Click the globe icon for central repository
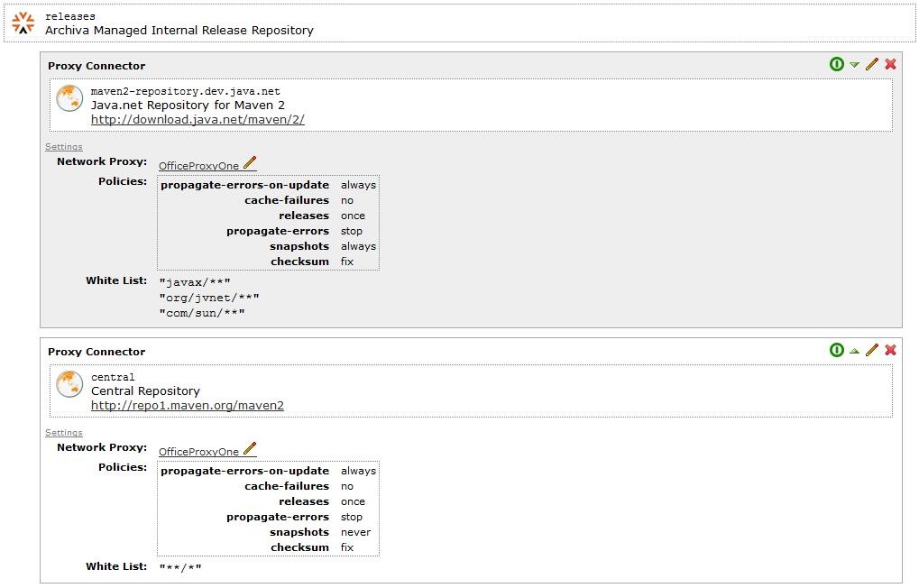The width and height of the screenshot is (919, 588). pyautogui.click(x=69, y=384)
